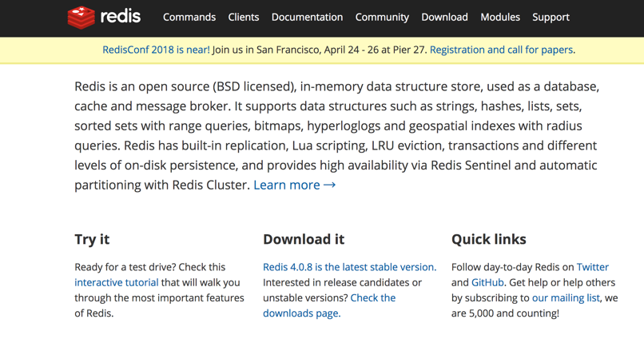This screenshot has width=644, height=339.
Task: Click the 'our mailing list' link
Action: (x=566, y=297)
